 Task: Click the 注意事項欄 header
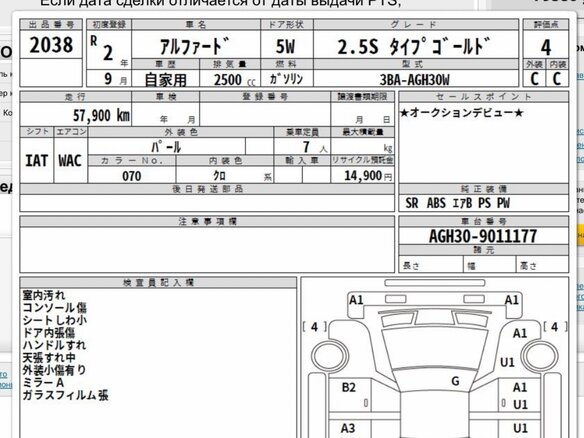point(207,222)
